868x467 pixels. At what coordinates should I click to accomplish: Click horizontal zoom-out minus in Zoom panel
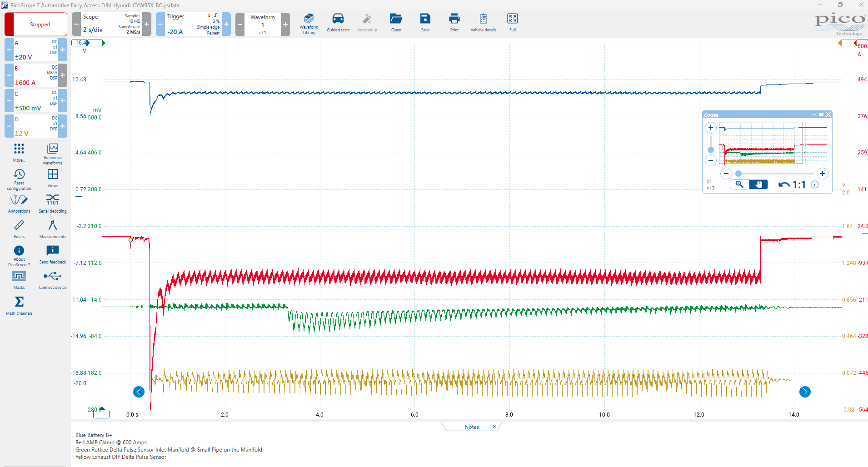click(726, 174)
